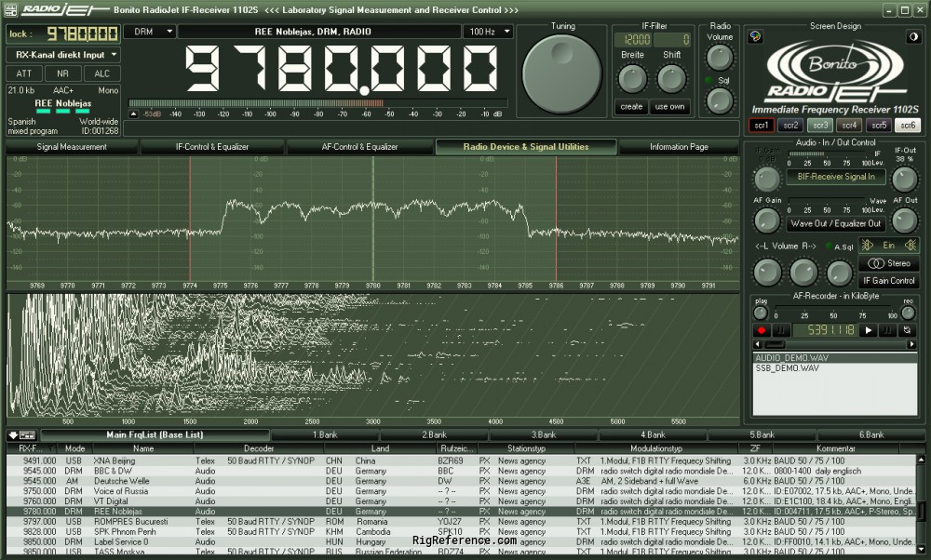Toggle the NR noise reduction button

coord(63,73)
